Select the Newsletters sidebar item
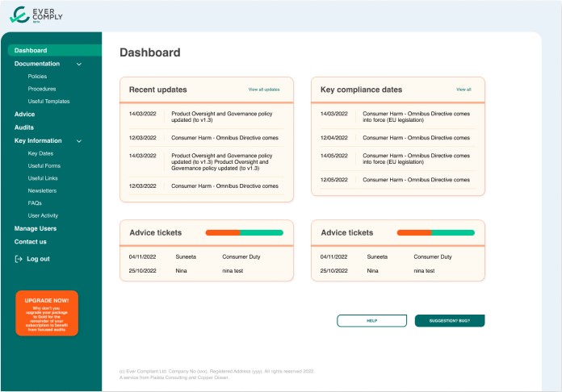Image resolution: width=562 pixels, height=392 pixels. pos(42,190)
